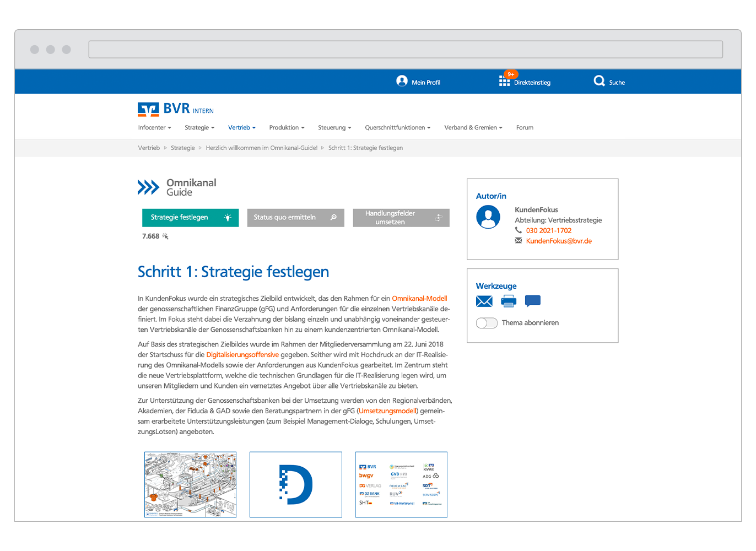
Task: Open the blue D logo thumbnail
Action: tap(296, 485)
